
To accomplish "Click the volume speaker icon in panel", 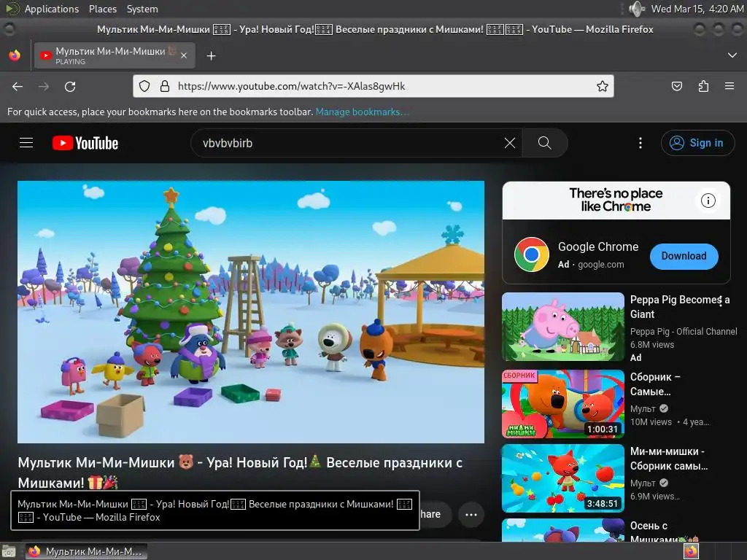I will (x=636, y=9).
